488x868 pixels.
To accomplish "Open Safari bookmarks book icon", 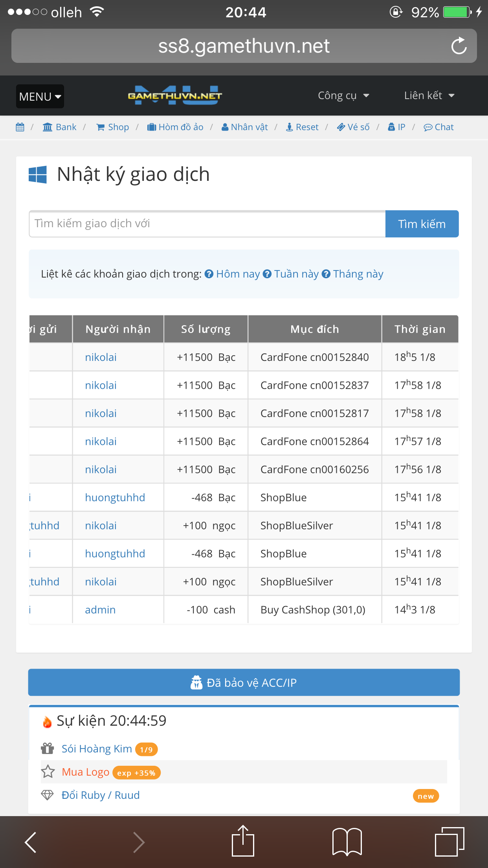I will pos(347,842).
